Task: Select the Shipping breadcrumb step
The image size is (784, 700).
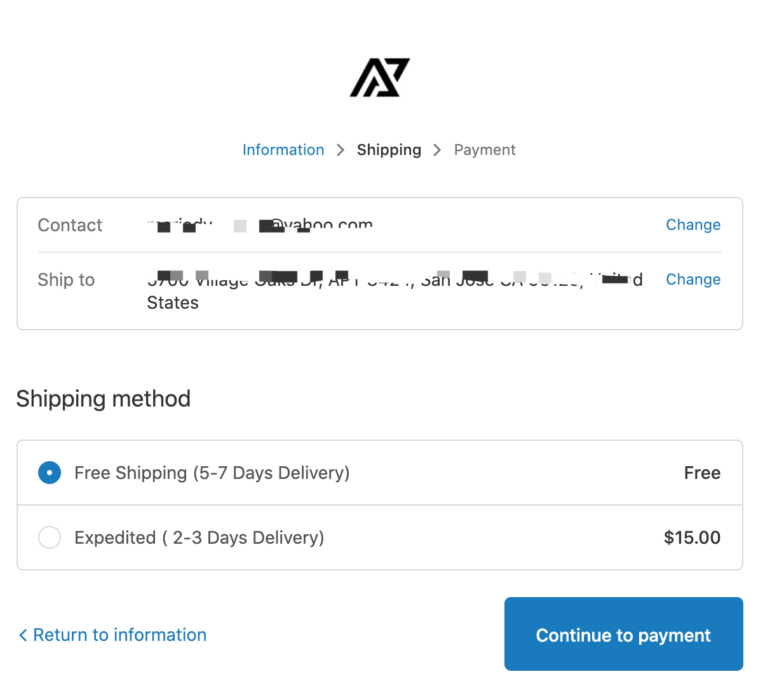Action: pos(389,150)
